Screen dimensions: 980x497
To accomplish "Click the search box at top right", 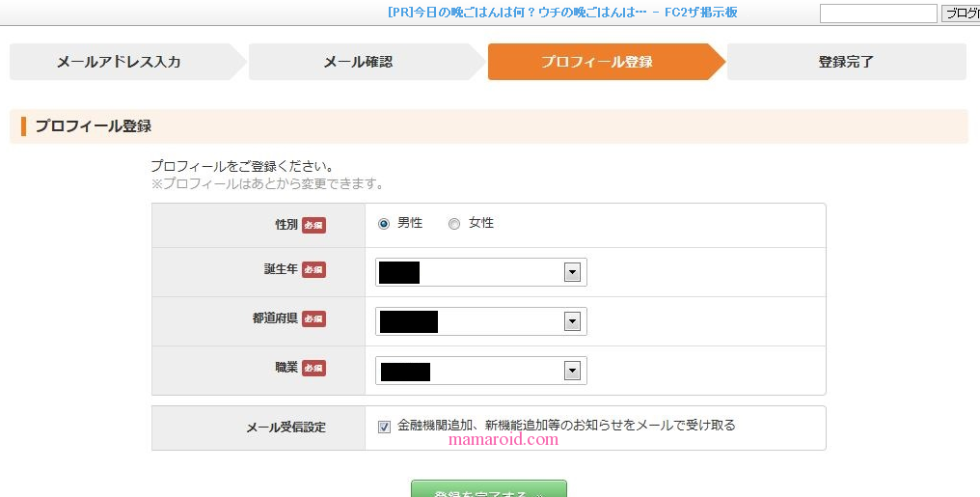I will [878, 14].
